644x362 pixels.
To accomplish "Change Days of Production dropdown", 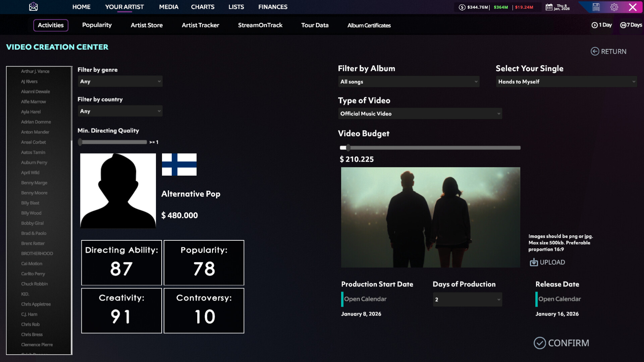I will pyautogui.click(x=467, y=300).
